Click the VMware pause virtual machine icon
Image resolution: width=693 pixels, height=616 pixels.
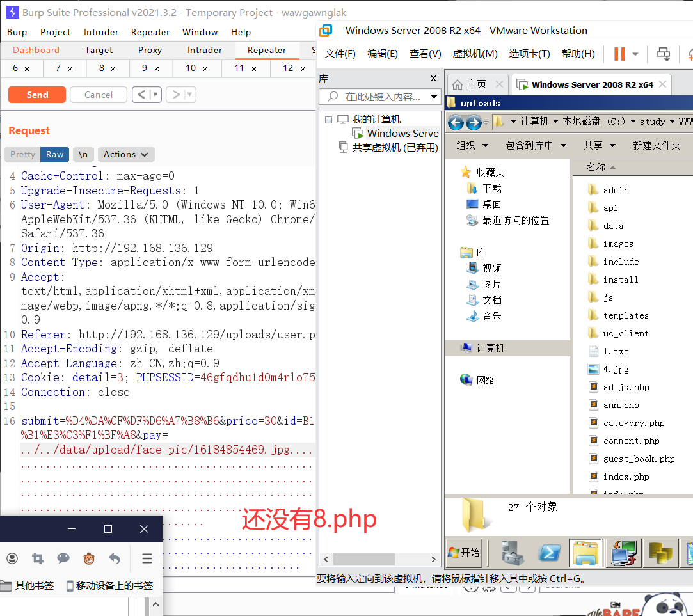619,54
